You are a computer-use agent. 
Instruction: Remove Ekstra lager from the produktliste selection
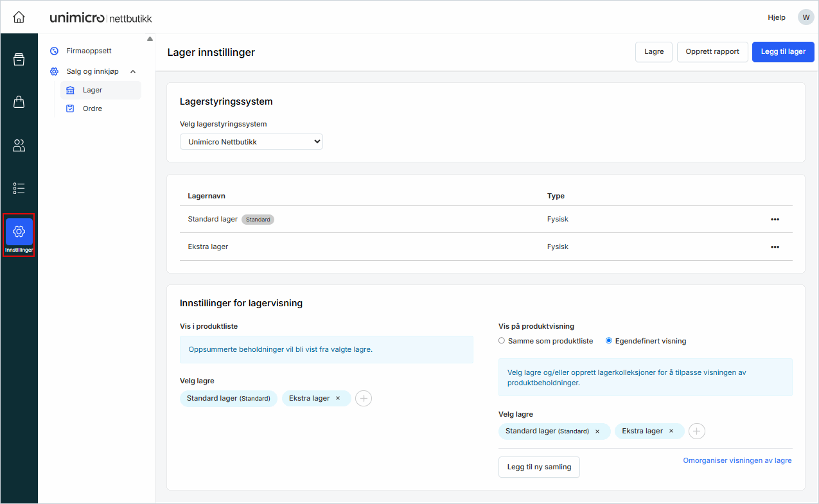(338, 399)
